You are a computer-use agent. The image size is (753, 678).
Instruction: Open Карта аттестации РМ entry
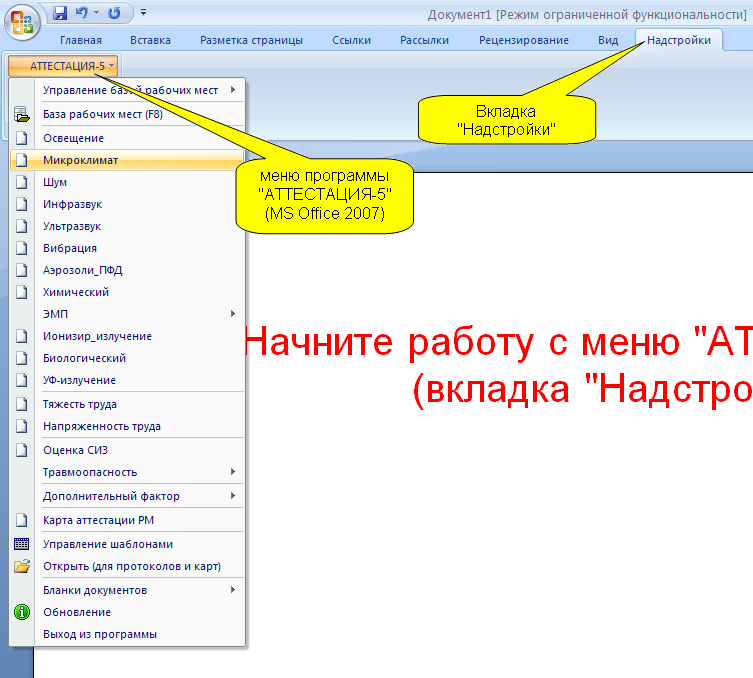click(x=127, y=521)
